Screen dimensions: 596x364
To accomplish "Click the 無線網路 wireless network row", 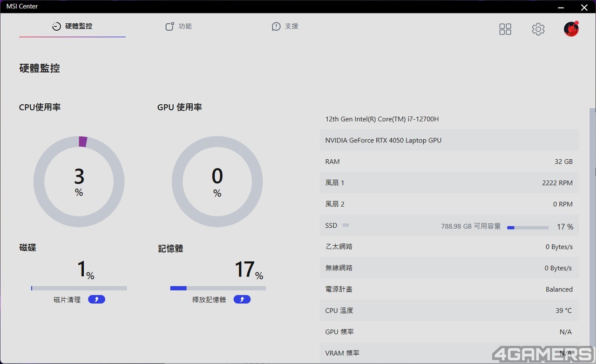I will pos(449,268).
